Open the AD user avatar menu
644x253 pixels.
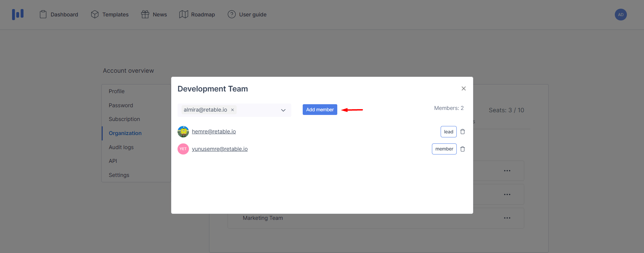621,14
